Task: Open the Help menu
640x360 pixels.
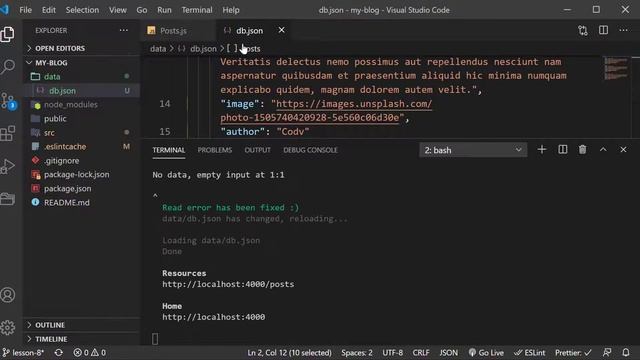Action: [x=231, y=10]
